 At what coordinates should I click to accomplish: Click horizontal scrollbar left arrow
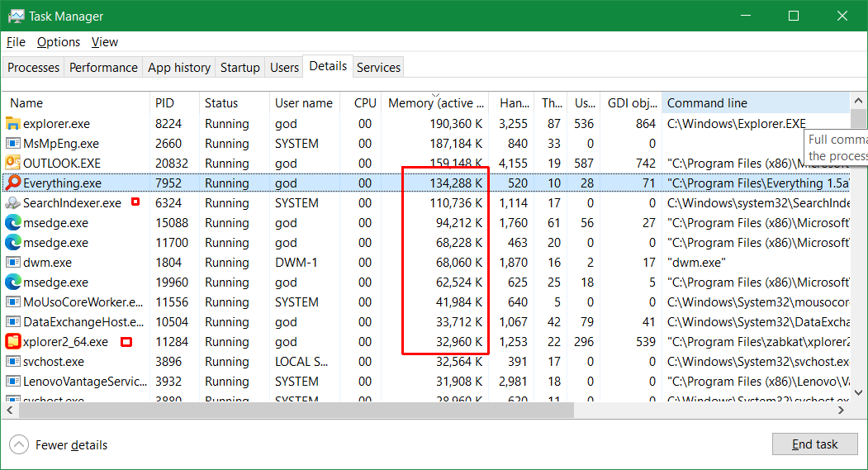9,411
